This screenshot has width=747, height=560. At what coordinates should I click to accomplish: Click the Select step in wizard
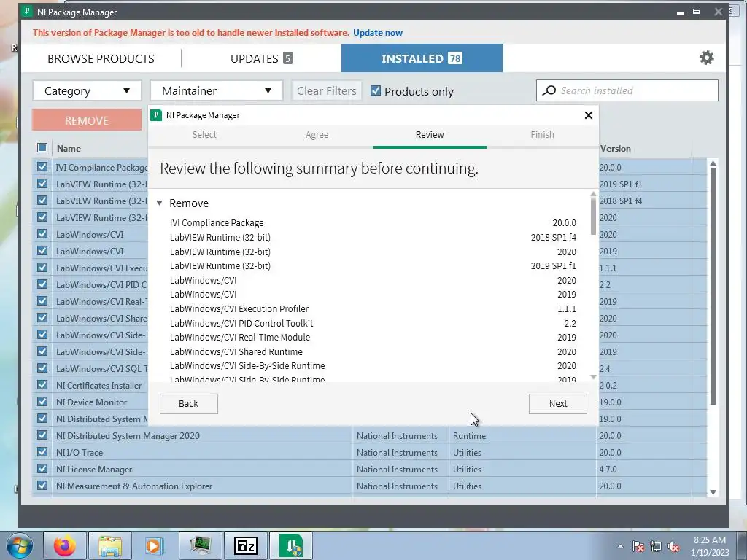pyautogui.click(x=204, y=134)
